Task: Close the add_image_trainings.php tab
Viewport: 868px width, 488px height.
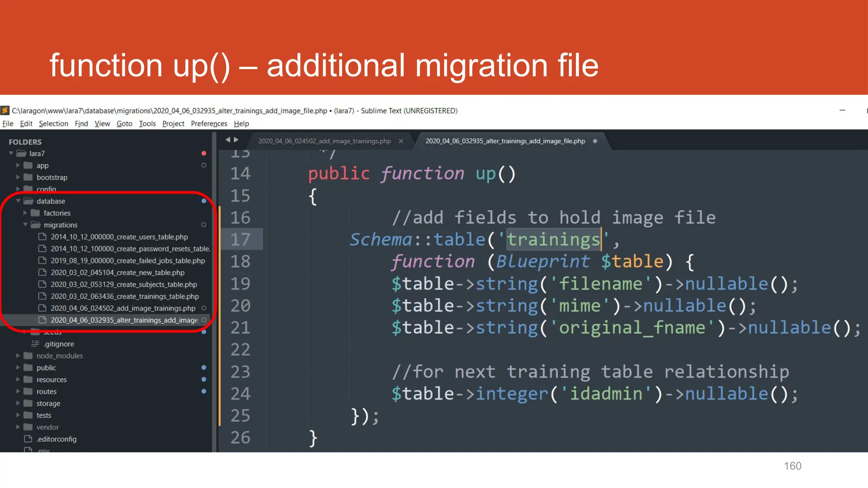Action: 401,141
